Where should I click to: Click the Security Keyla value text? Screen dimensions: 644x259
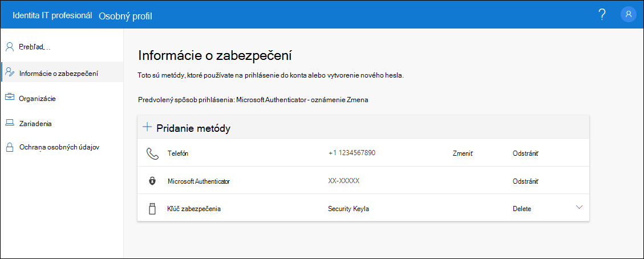pyautogui.click(x=349, y=209)
